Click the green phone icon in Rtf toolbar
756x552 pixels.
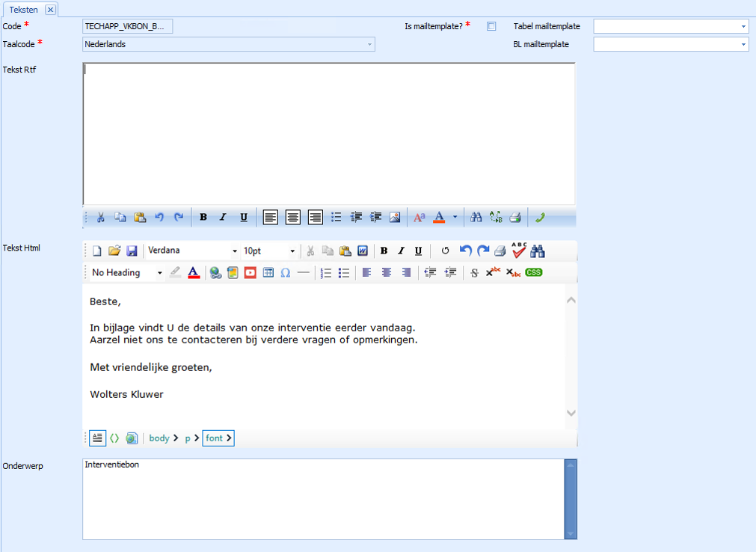539,218
